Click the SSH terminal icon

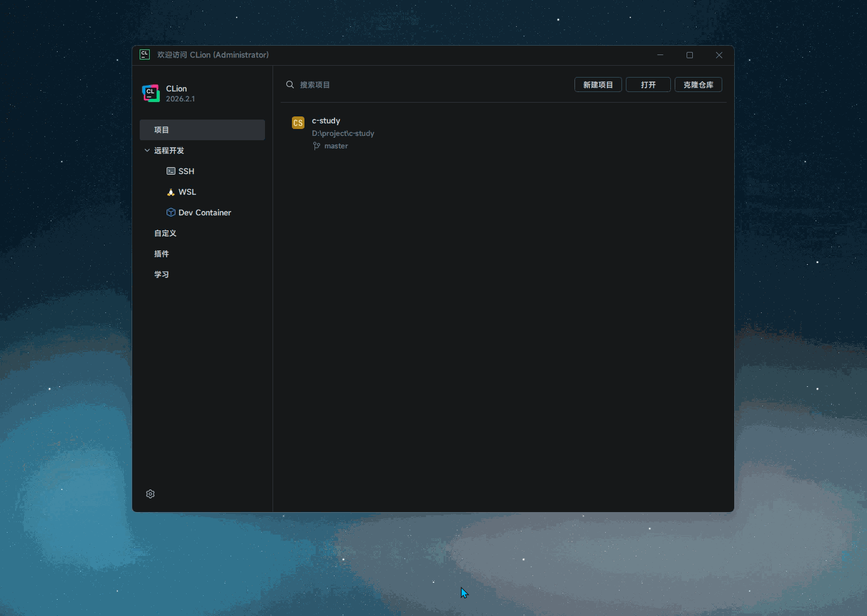[x=171, y=171]
